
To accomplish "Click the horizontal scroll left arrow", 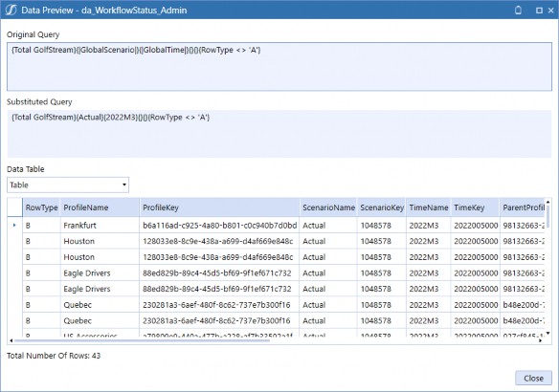I will pyautogui.click(x=11, y=340).
